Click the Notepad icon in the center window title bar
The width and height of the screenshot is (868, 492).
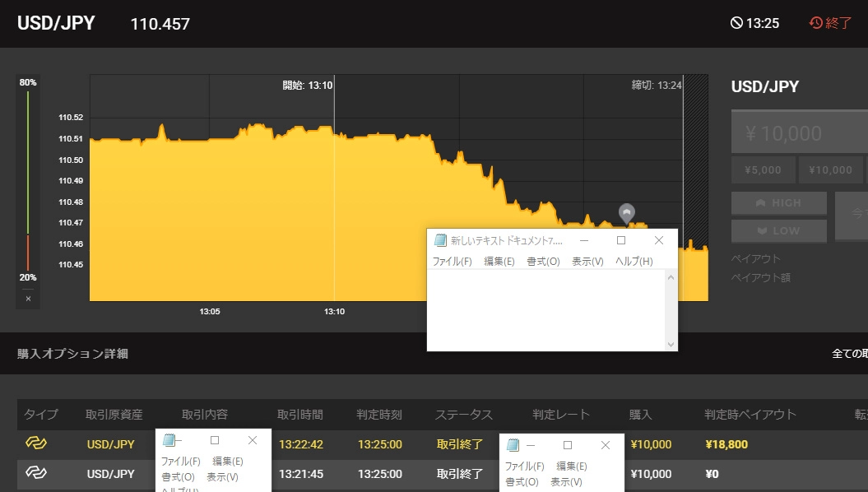pyautogui.click(x=440, y=240)
